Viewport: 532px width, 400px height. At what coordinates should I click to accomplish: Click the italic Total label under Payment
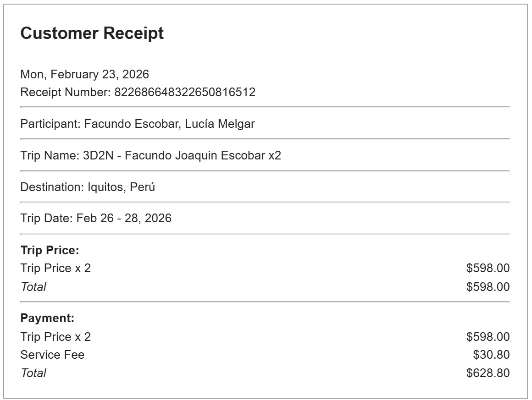33,373
